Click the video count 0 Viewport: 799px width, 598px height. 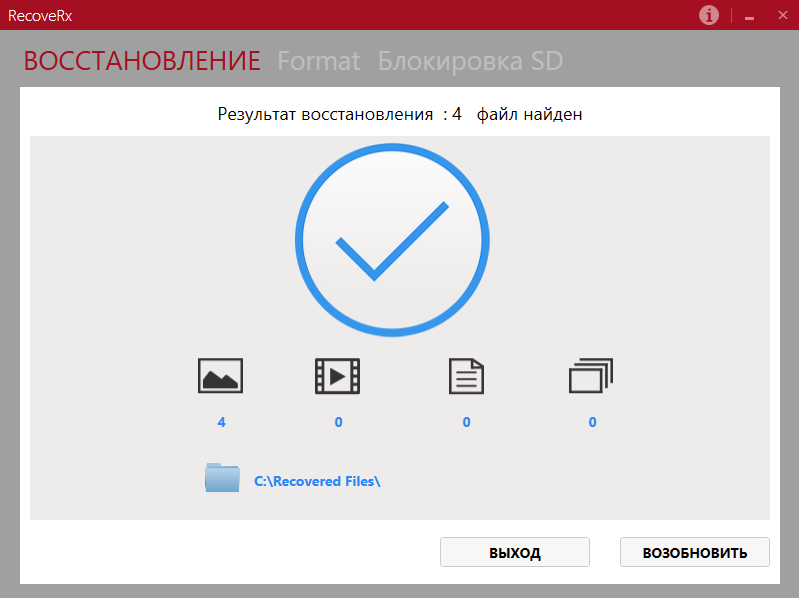(x=338, y=422)
